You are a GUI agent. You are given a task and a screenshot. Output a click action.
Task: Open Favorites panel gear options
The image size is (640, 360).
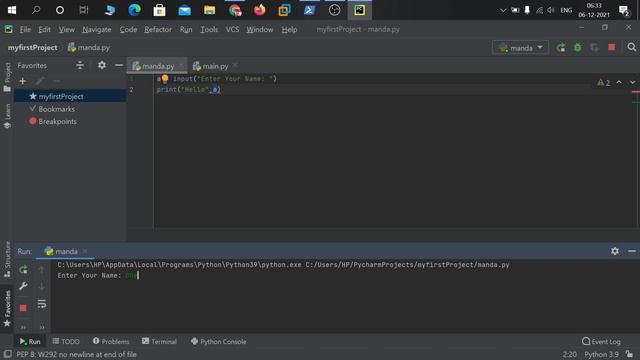click(x=102, y=65)
